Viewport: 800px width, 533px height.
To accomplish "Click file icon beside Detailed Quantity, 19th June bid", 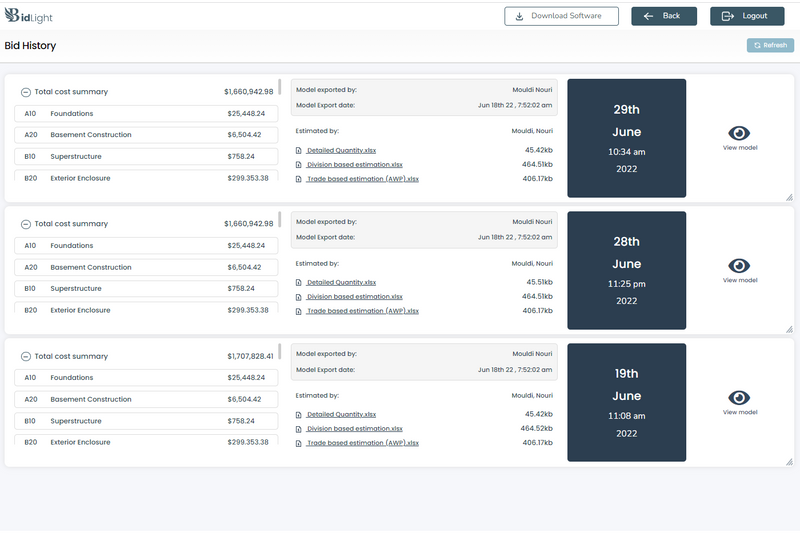I will coord(298,415).
